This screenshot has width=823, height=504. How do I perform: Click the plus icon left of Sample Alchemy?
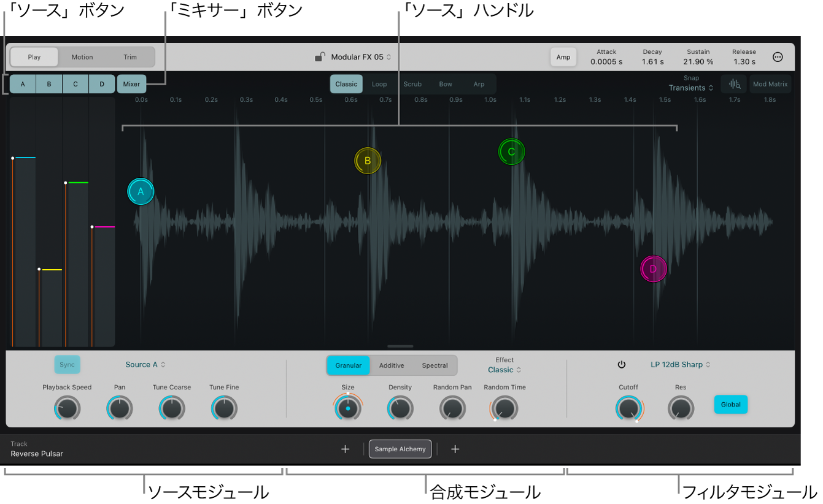pyautogui.click(x=346, y=449)
